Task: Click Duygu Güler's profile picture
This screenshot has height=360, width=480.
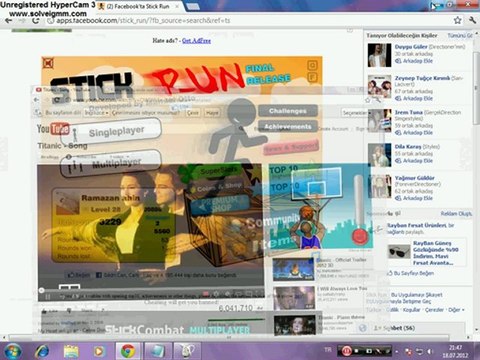Action: 379,55
